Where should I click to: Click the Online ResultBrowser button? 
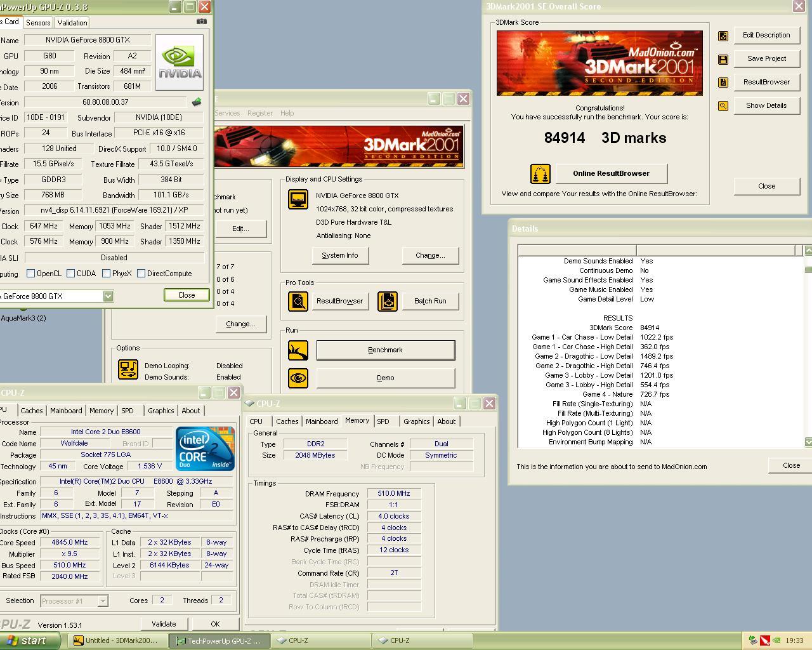612,173
